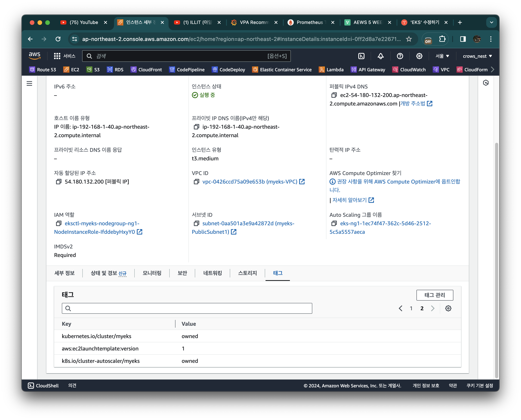The height and width of the screenshot is (420, 521).
Task: Click the 태그 관리 button
Action: 434,295
